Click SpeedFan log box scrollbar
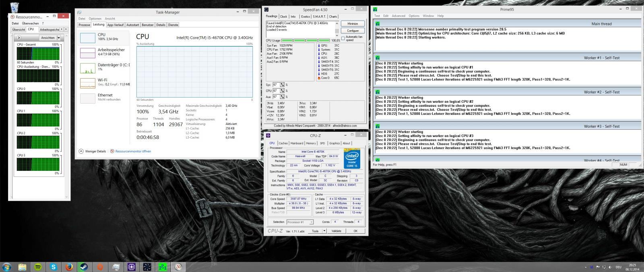 pyautogui.click(x=337, y=29)
